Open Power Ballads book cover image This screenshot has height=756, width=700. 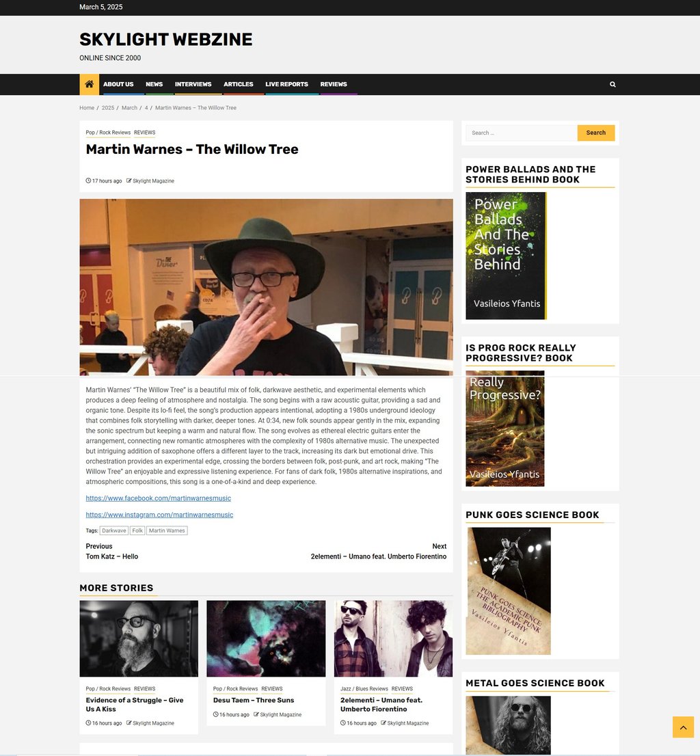[506, 256]
